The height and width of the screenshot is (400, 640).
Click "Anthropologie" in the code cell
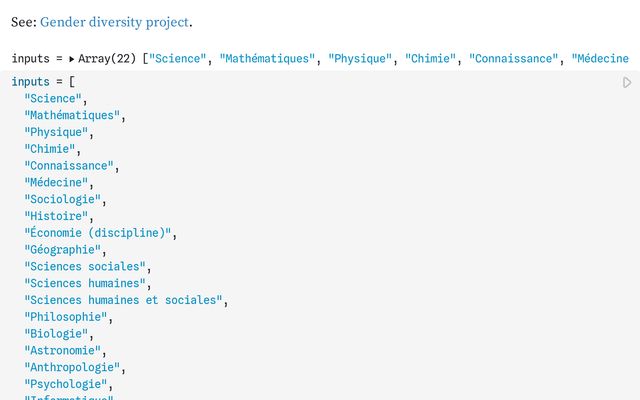click(72, 367)
